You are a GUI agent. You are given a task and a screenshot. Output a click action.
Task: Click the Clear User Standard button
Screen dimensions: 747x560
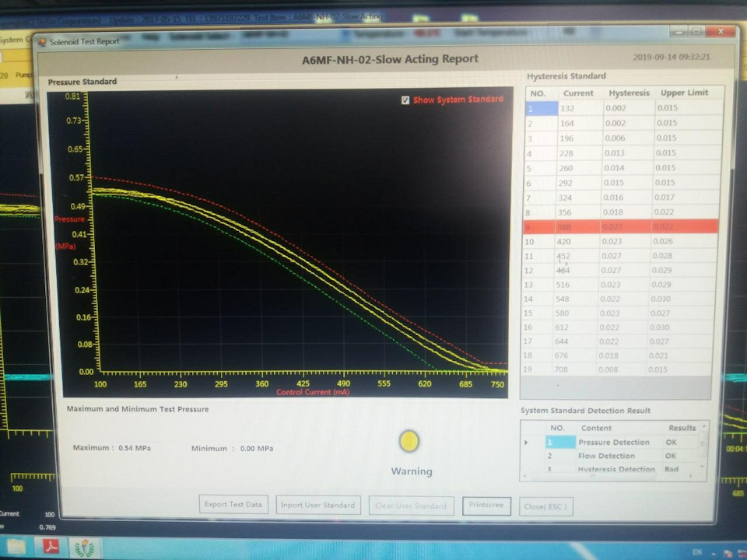pos(411,506)
